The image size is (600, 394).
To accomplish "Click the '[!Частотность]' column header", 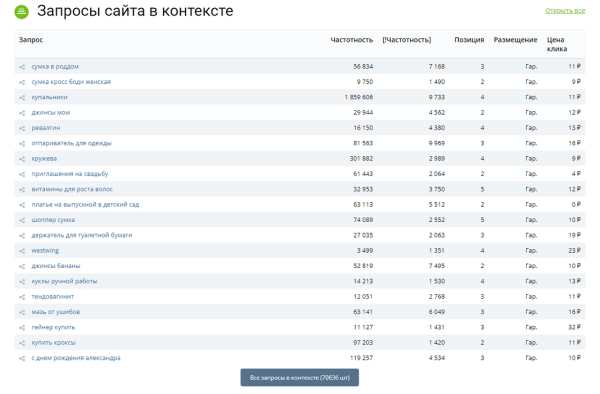I will 407,40.
